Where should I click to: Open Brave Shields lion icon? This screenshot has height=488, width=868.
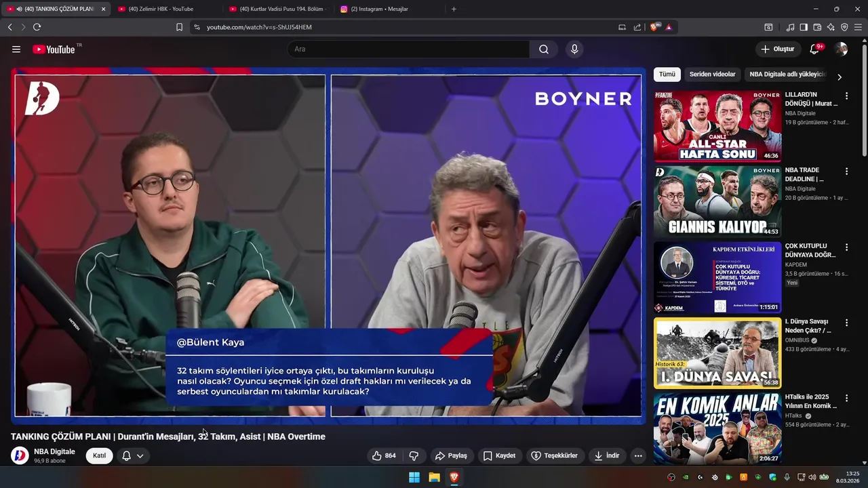pyautogui.click(x=654, y=27)
